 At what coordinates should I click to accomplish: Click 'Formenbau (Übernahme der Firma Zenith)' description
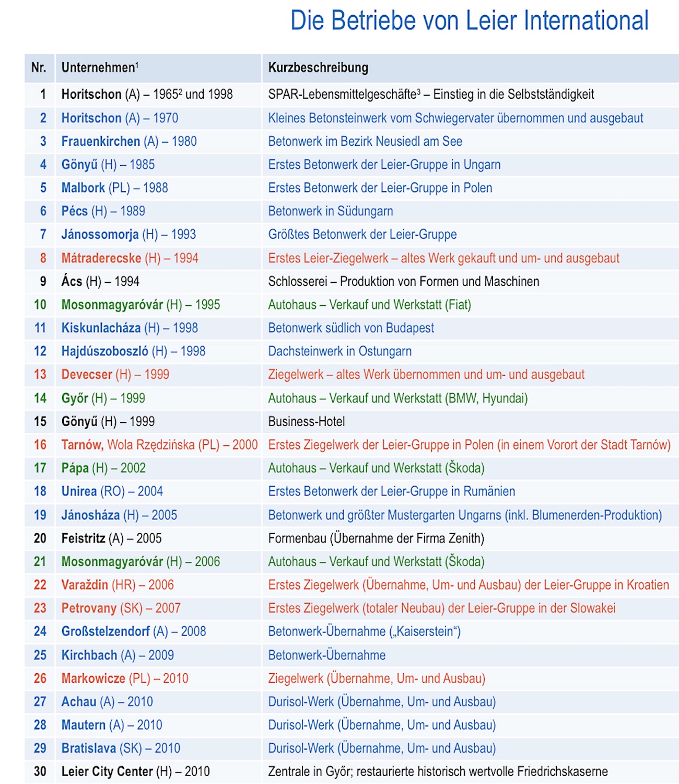click(x=376, y=538)
